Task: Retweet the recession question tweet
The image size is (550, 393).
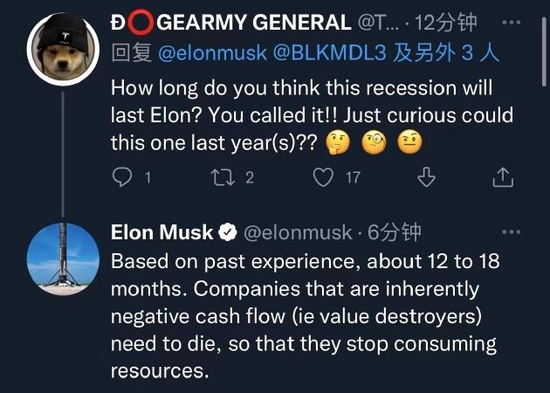Action: (223, 177)
